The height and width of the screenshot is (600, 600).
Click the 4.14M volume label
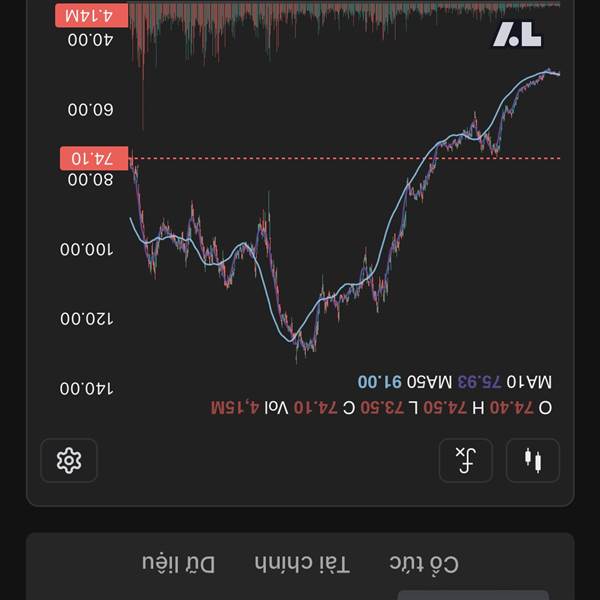pos(93,15)
